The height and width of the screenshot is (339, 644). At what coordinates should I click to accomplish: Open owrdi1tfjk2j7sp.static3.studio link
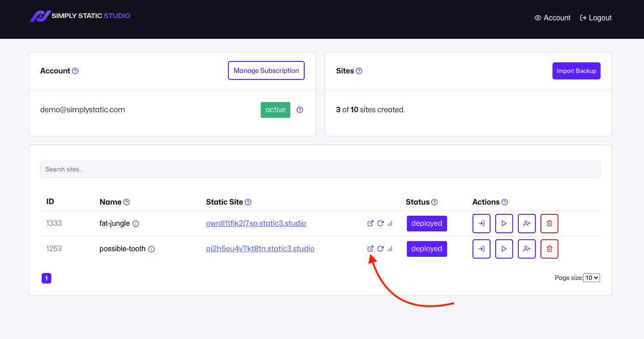click(256, 224)
